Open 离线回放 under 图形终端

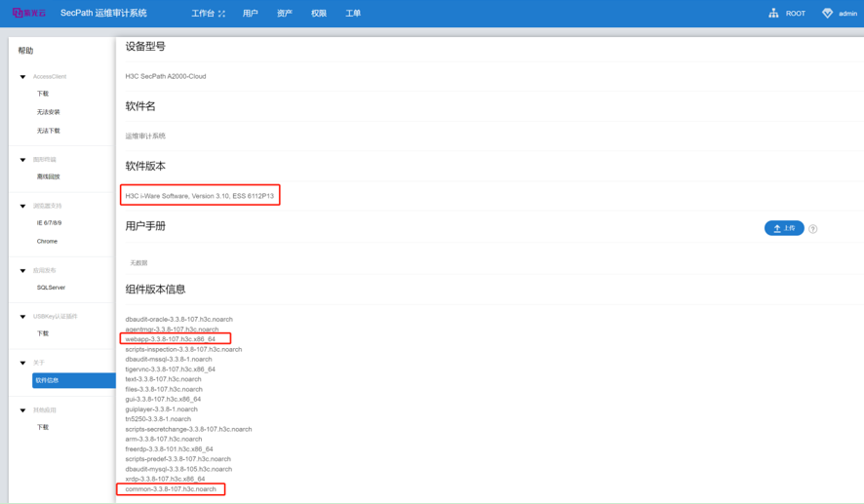(48, 176)
